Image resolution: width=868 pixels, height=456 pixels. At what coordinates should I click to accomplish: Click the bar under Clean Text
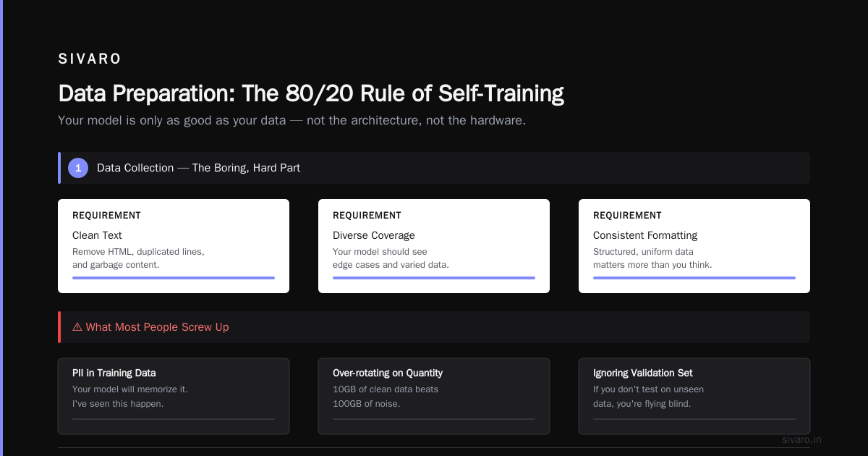point(174,277)
